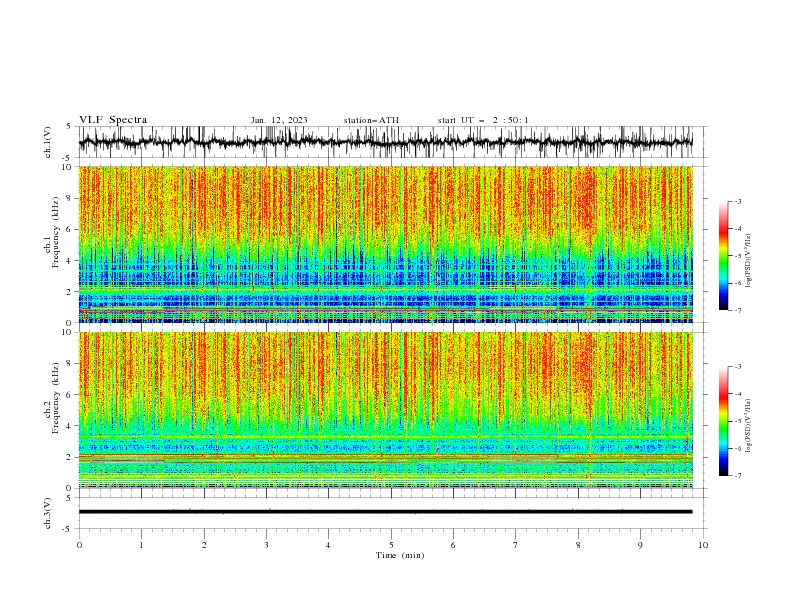This screenshot has width=792, height=612.
Task: Click the "3" minute tick on Time axis
Action: (x=266, y=545)
